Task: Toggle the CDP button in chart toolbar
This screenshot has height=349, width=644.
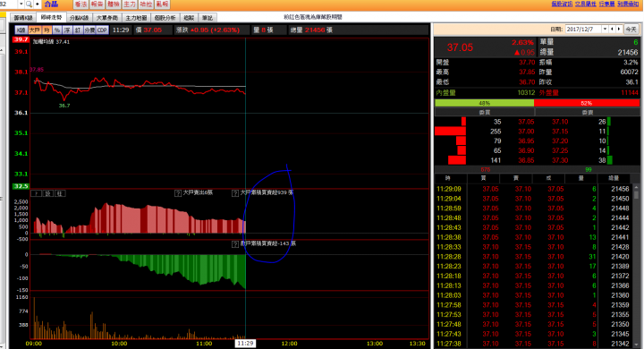Action: point(102,30)
